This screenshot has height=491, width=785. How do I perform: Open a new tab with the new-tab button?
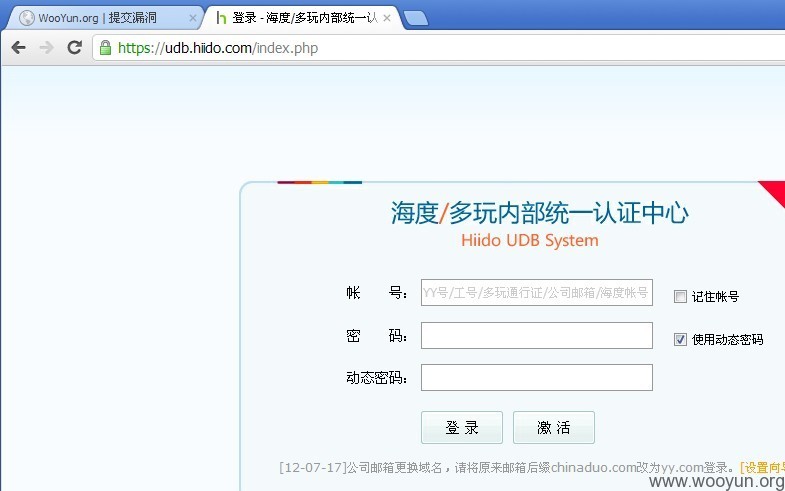[x=416, y=19]
